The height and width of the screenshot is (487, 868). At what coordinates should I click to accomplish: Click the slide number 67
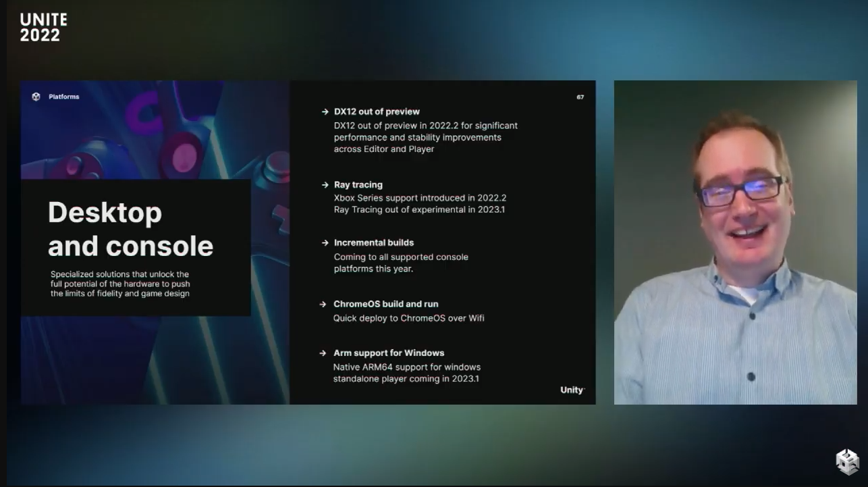[x=580, y=97]
